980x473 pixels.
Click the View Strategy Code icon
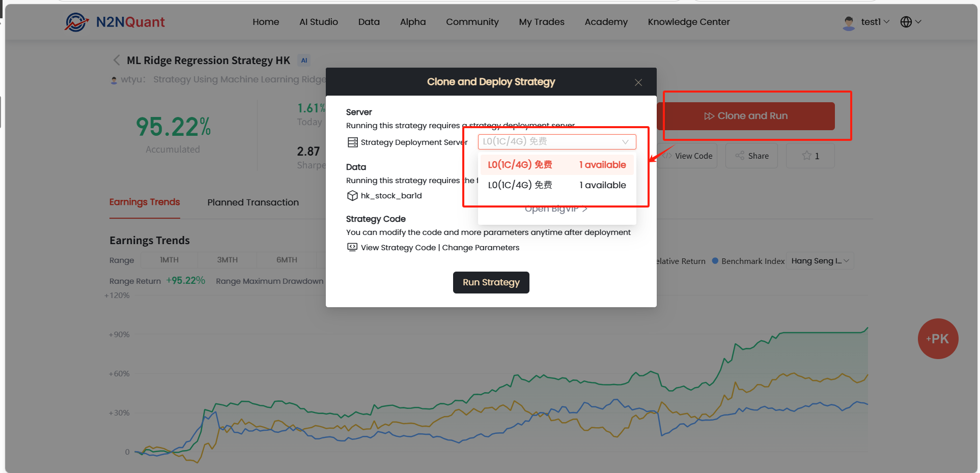[x=352, y=247]
